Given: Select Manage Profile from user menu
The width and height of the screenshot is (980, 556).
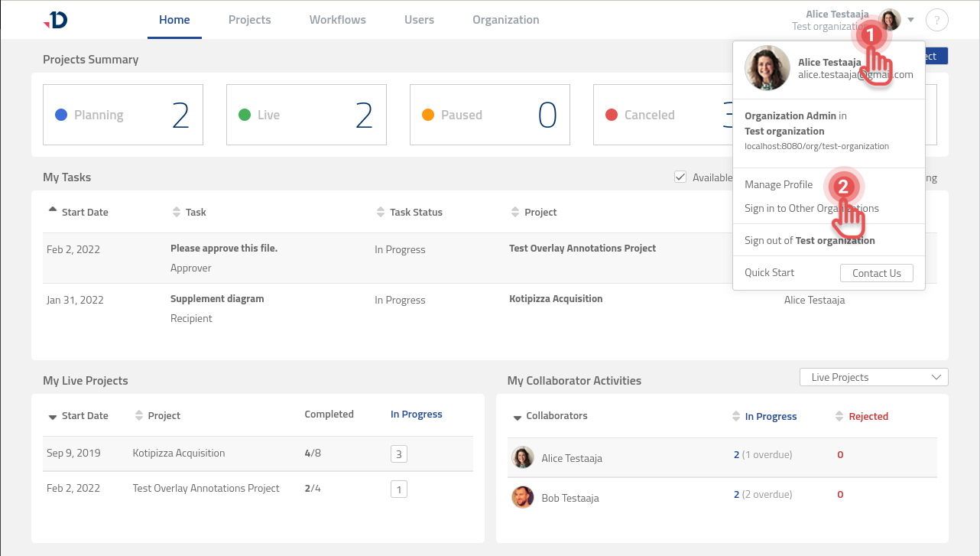Looking at the screenshot, I should pyautogui.click(x=778, y=184).
